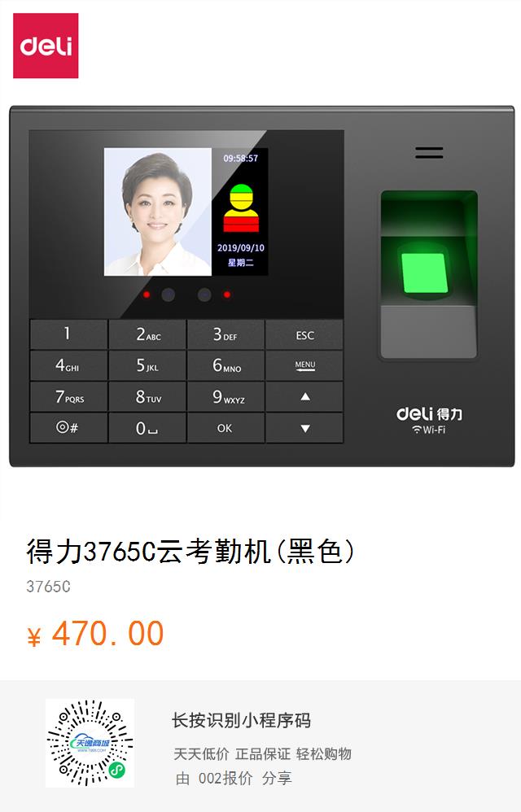Image resolution: width=521 pixels, height=812 pixels.
Task: Tap the green fingerprint sensor
Action: click(425, 273)
